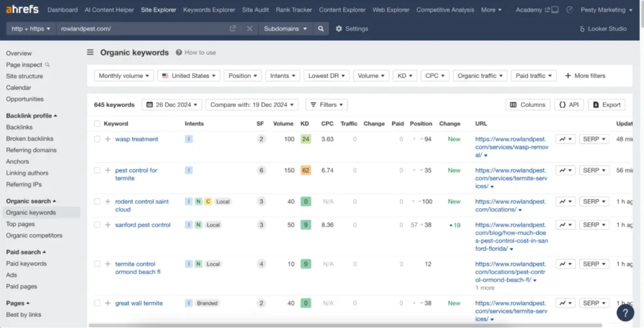Open URL in new tab icon
The width and height of the screenshot is (644, 328).
coord(233,29)
